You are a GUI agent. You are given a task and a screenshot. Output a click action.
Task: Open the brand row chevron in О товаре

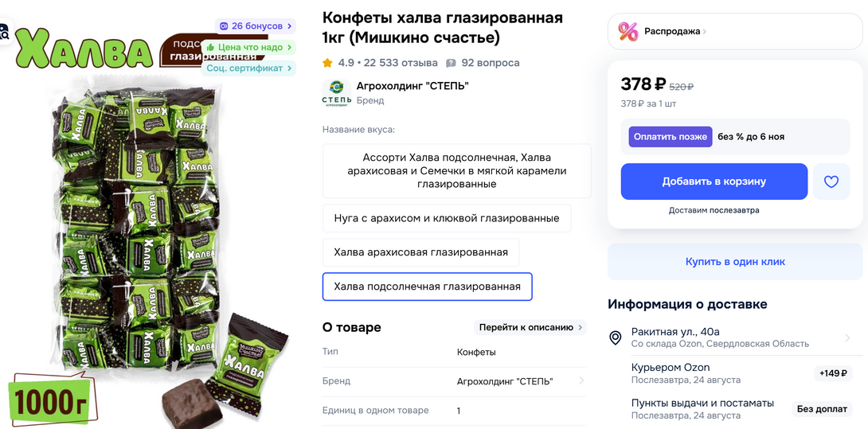tap(581, 381)
